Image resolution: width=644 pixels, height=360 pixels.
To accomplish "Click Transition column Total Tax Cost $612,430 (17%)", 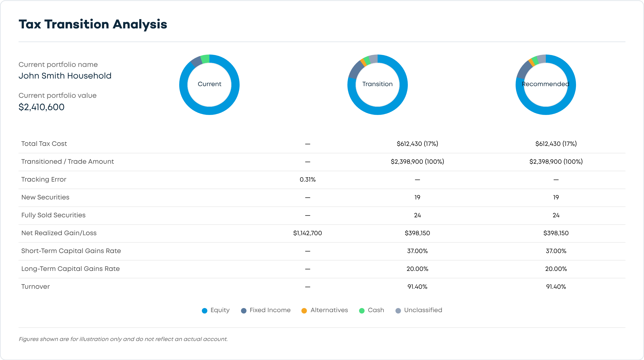I will 417,144.
